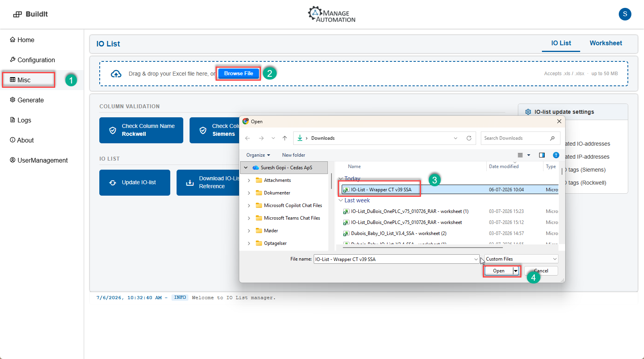This screenshot has height=359, width=644.
Task: Open UserManagement in sidebar
Action: pos(39,160)
